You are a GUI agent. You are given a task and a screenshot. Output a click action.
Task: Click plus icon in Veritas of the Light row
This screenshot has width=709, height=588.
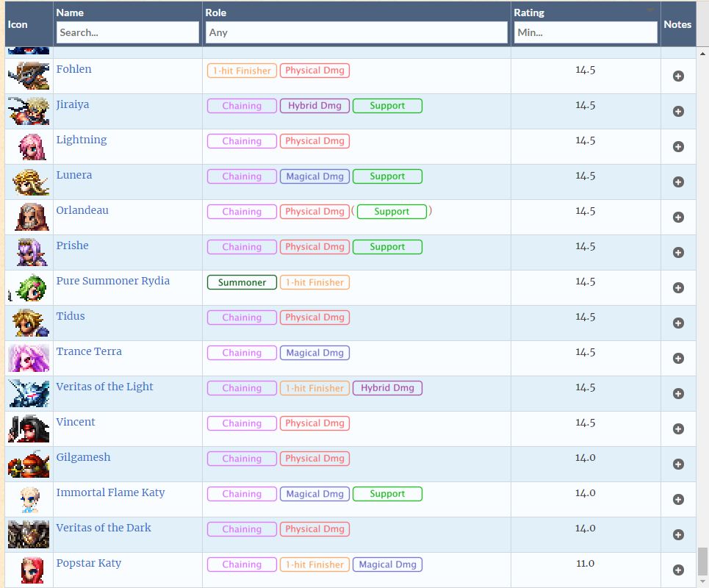pyautogui.click(x=678, y=393)
